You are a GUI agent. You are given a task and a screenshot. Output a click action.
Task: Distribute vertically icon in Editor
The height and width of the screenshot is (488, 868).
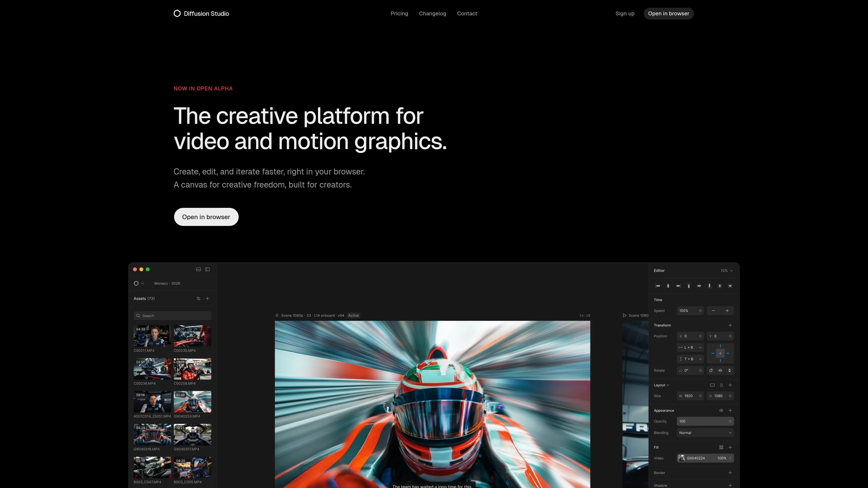click(730, 286)
